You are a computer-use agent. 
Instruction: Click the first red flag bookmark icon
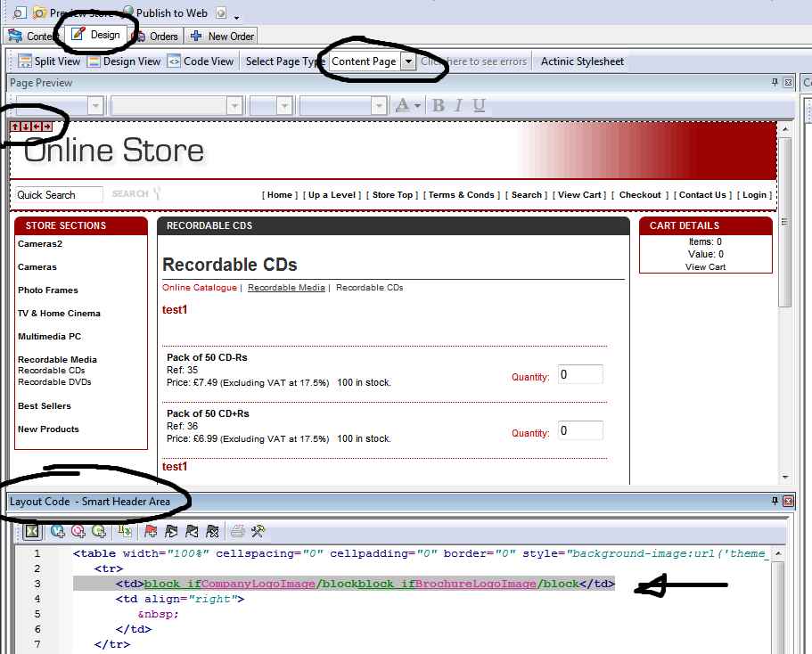pyautogui.click(x=150, y=531)
